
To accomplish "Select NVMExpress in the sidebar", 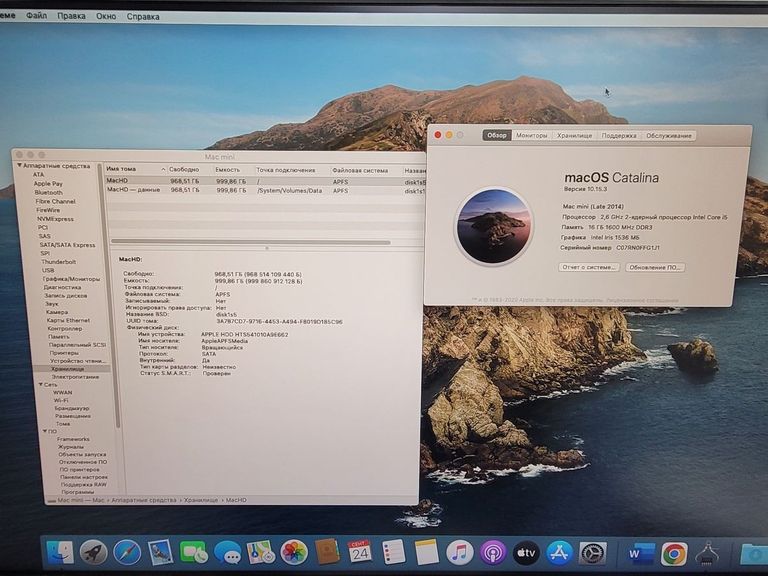I will pos(55,219).
